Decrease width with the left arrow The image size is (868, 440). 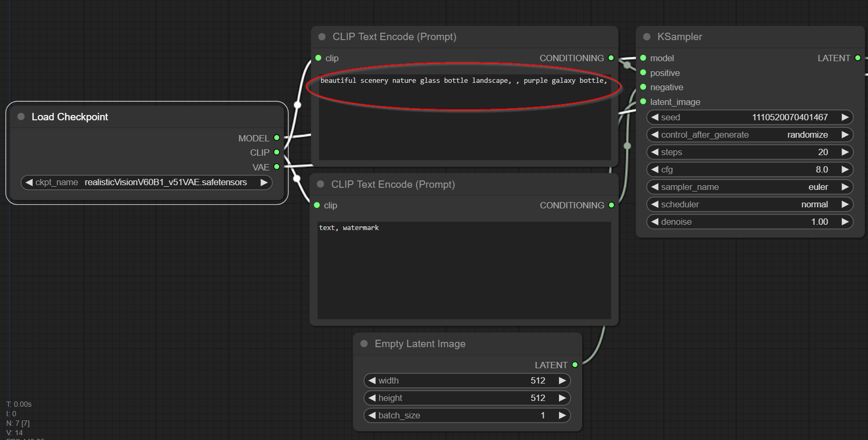[x=372, y=380]
